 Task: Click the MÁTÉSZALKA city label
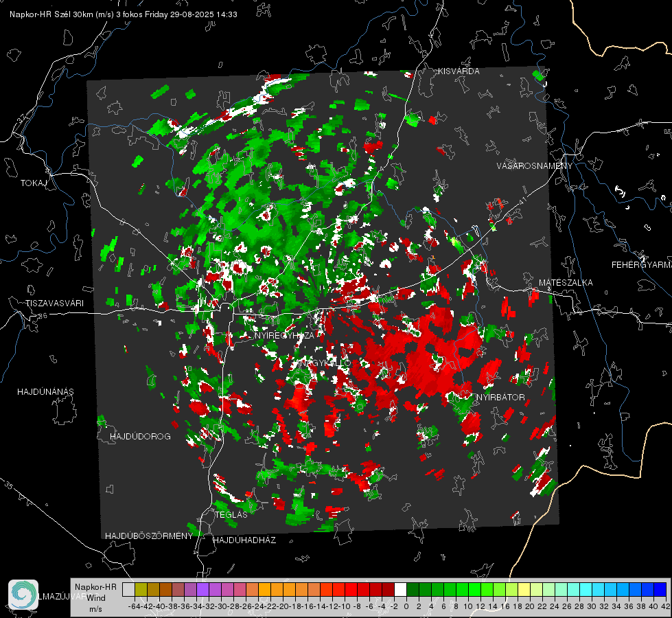[566, 283]
